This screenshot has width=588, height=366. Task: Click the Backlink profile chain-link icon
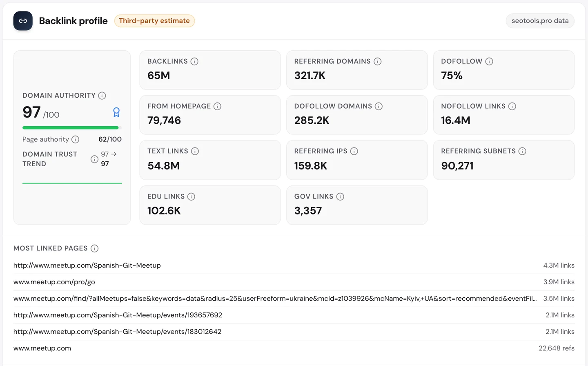click(x=23, y=21)
